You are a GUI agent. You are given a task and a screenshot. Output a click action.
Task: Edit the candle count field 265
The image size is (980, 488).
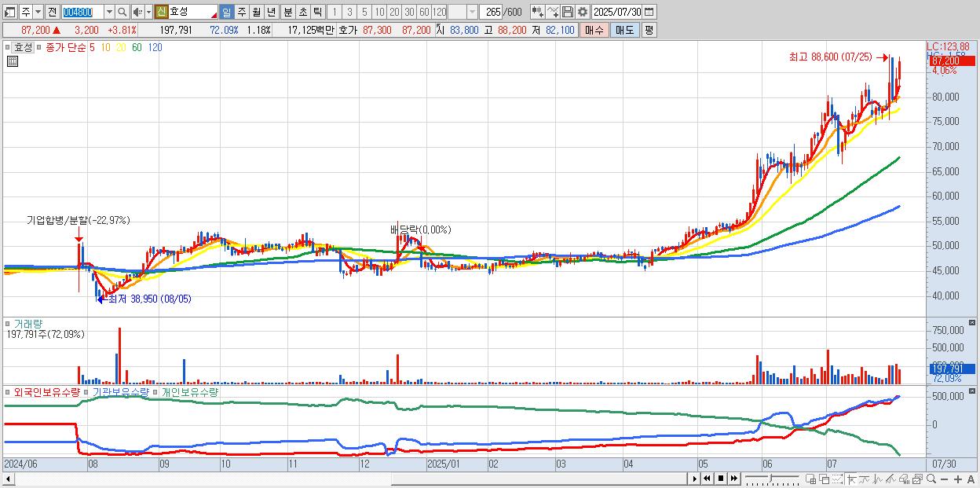pyautogui.click(x=492, y=12)
